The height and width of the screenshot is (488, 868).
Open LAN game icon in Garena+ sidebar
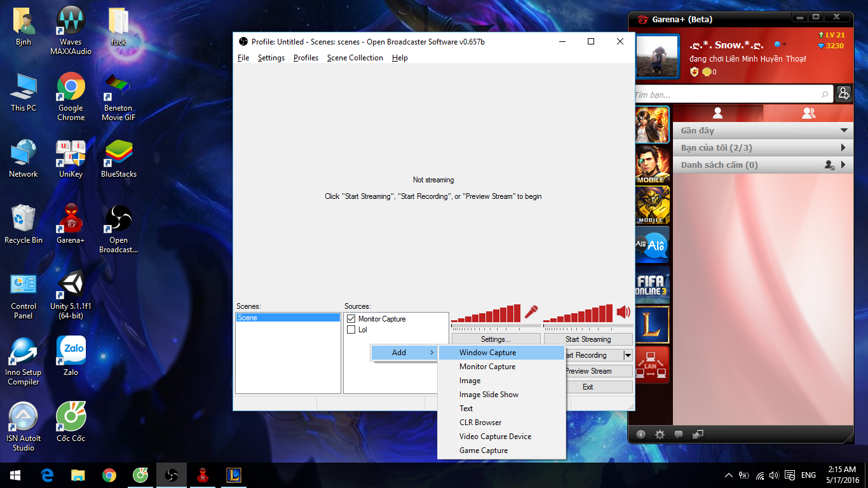pos(653,365)
